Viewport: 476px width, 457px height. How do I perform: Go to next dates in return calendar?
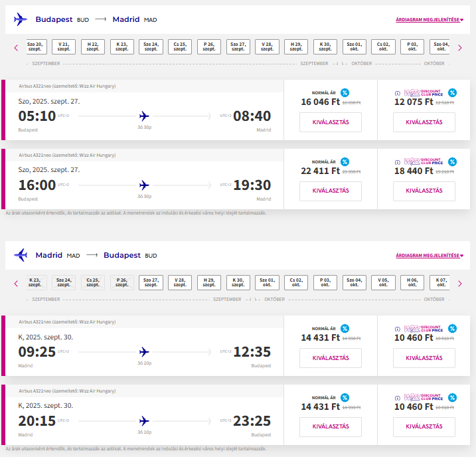point(460,283)
